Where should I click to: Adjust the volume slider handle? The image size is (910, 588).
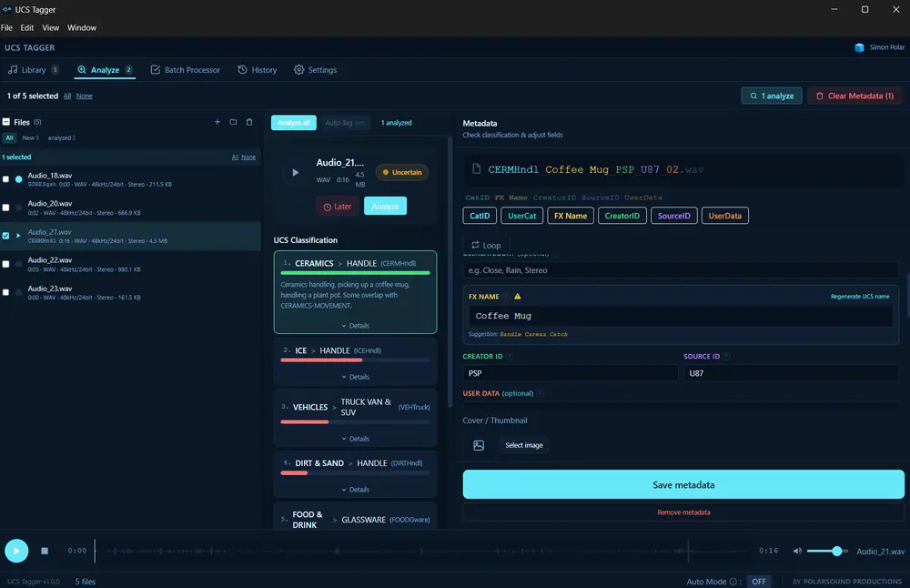click(x=836, y=551)
